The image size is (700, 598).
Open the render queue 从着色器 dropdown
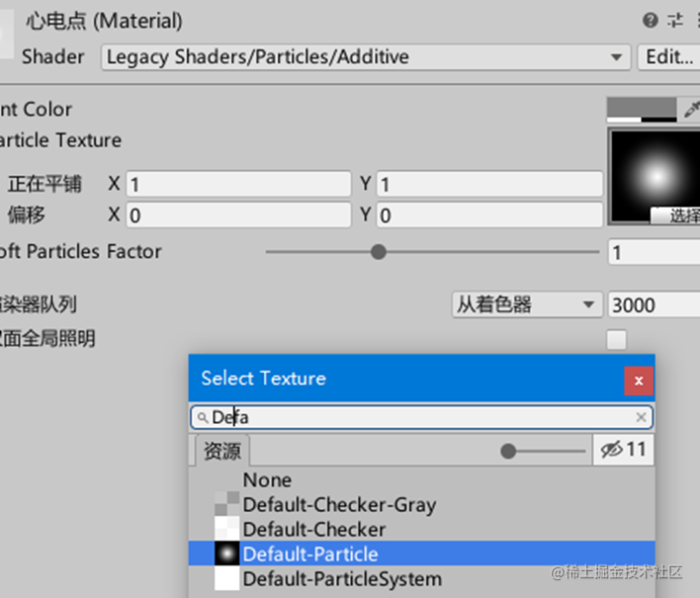click(x=527, y=304)
